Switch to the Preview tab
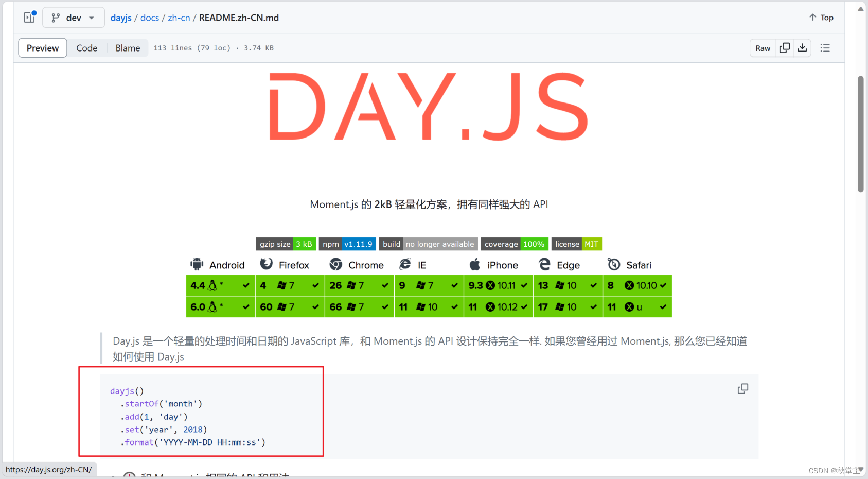The width and height of the screenshot is (868, 479). (x=43, y=48)
